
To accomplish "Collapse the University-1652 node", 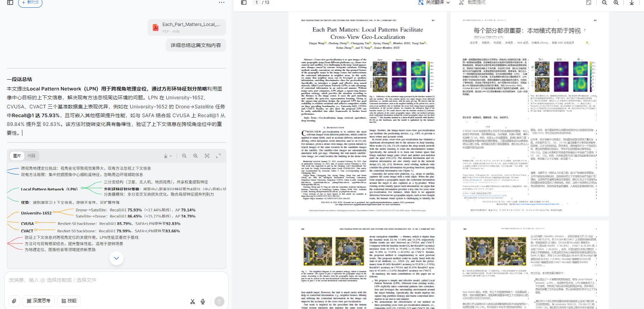I will click(54, 212).
